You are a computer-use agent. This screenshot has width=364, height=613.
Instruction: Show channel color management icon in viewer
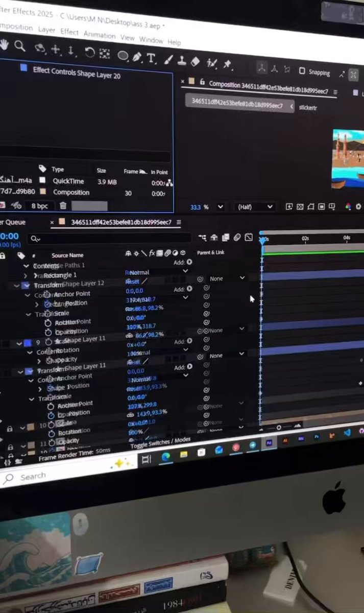pyautogui.click(x=348, y=207)
